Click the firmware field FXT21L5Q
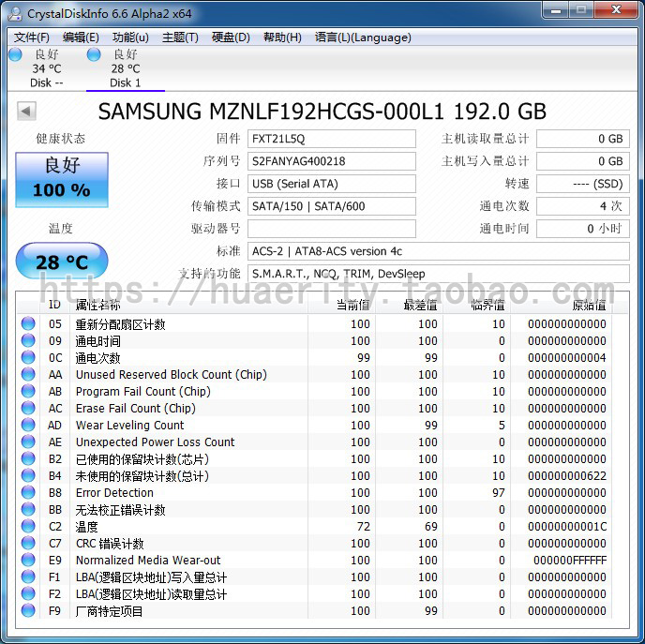 click(x=332, y=139)
